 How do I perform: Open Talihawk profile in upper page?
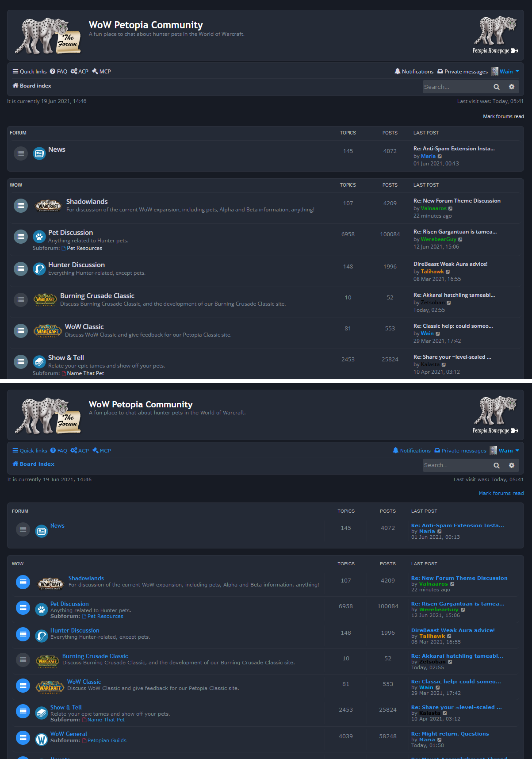[432, 272]
